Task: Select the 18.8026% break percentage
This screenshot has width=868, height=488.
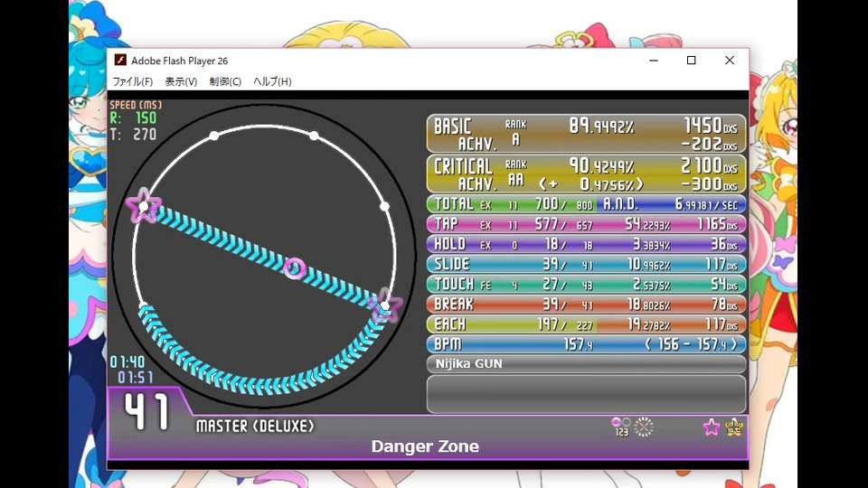Action: point(649,304)
